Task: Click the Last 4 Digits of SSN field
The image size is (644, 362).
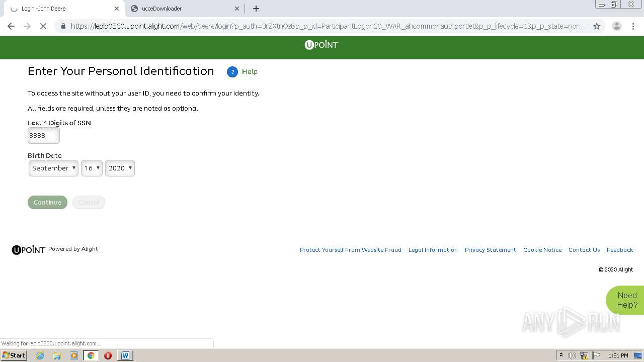Action: (x=44, y=135)
